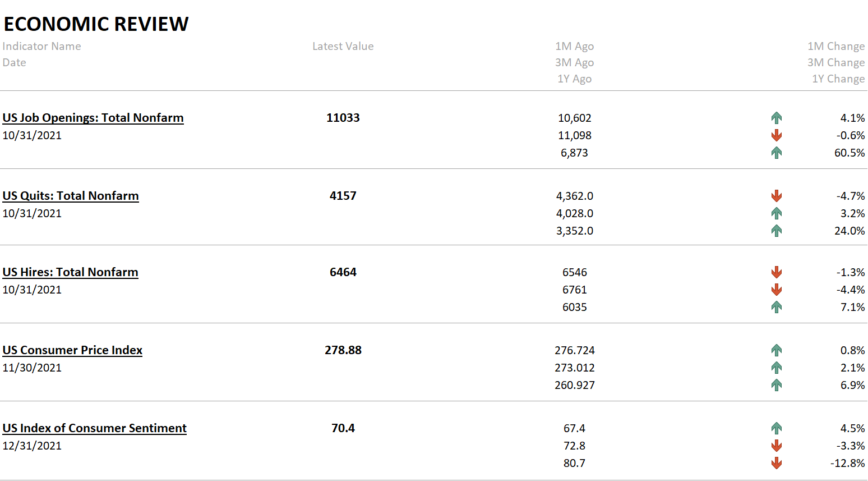Viewport: 868px width, 481px height.
Task: Select the Indicator Name header label
Action: click(x=41, y=46)
